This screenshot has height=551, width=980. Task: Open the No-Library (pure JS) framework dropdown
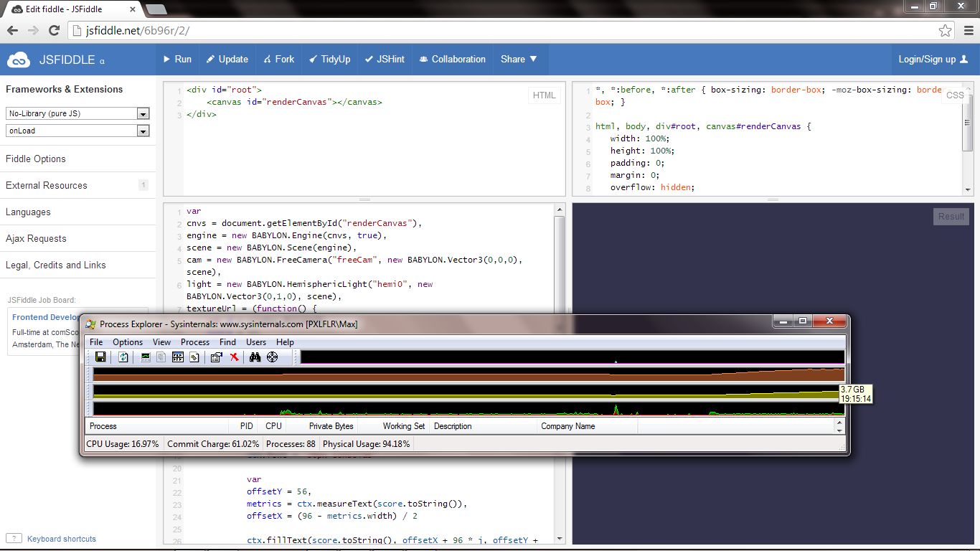[77, 113]
